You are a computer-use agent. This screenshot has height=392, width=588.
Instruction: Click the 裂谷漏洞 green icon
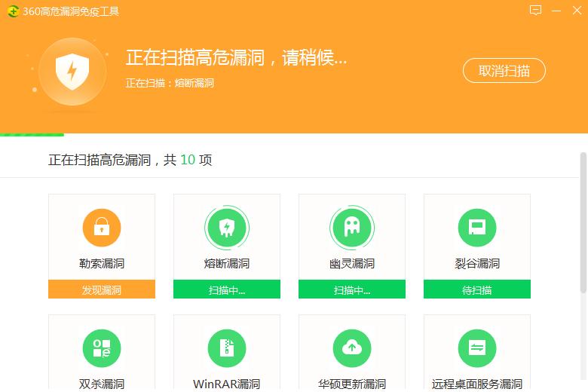477,228
